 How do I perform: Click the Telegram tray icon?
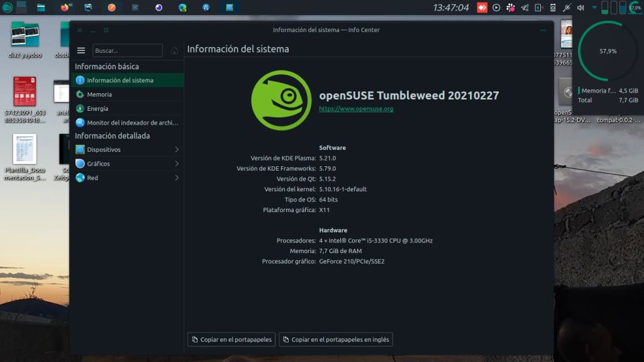point(525,8)
